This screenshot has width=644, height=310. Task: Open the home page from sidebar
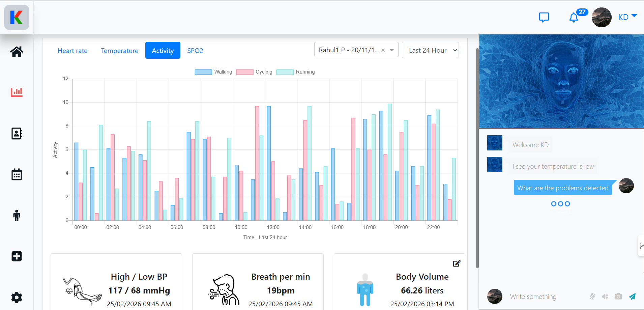17,52
